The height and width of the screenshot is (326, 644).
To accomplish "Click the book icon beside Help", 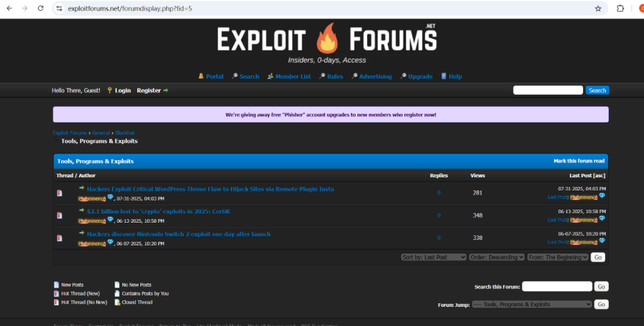I will [x=444, y=76].
